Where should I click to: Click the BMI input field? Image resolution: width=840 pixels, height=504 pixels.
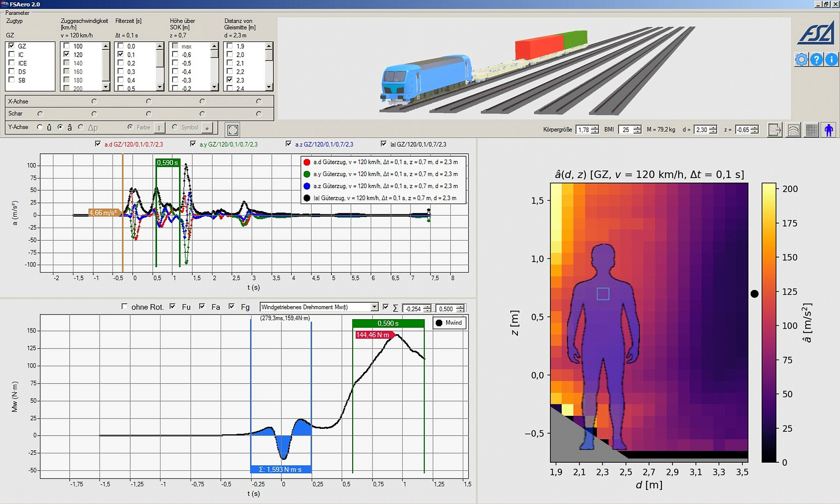pos(626,130)
